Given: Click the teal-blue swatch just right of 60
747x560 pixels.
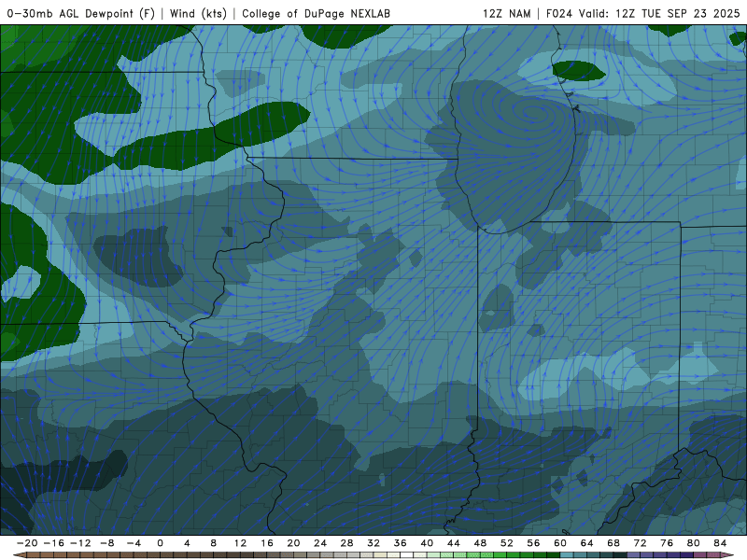Looking at the screenshot, I should click(x=567, y=555).
